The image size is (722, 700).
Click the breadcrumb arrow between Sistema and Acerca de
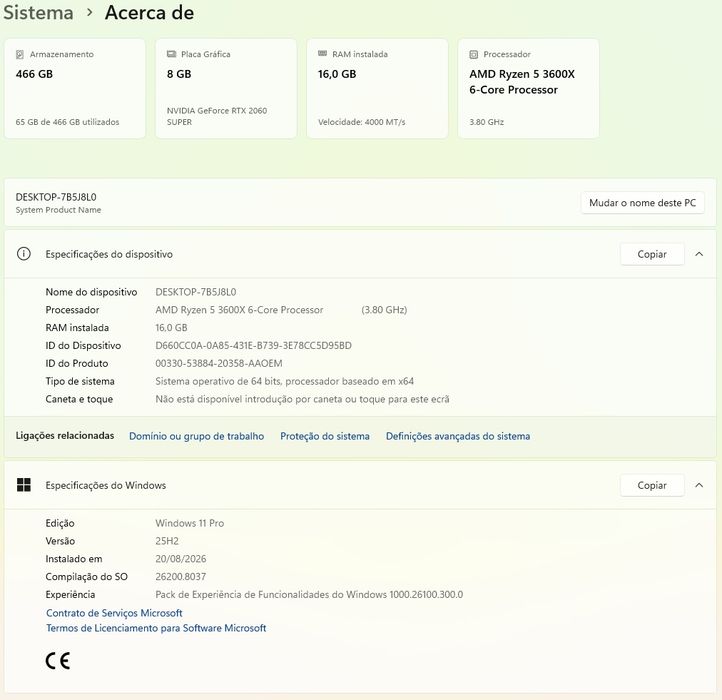pos(90,12)
